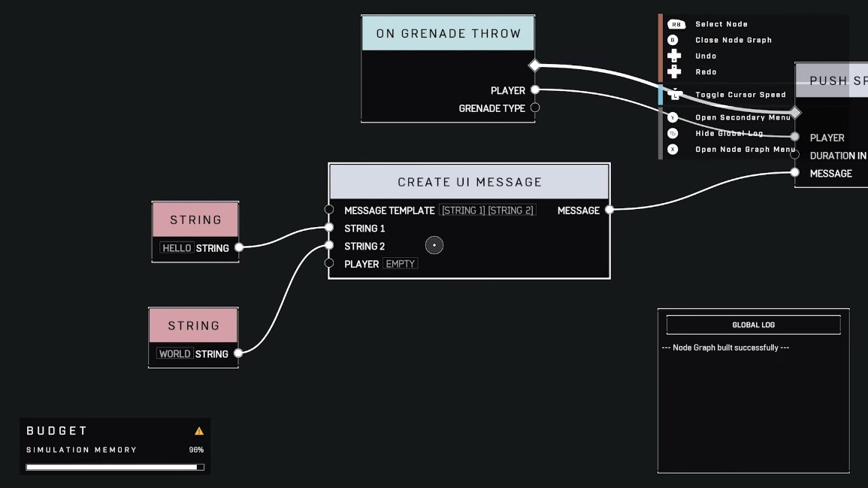Click the On Grenade Throw execution diamond pin
The width and height of the screenshot is (868, 488).
pos(534,65)
